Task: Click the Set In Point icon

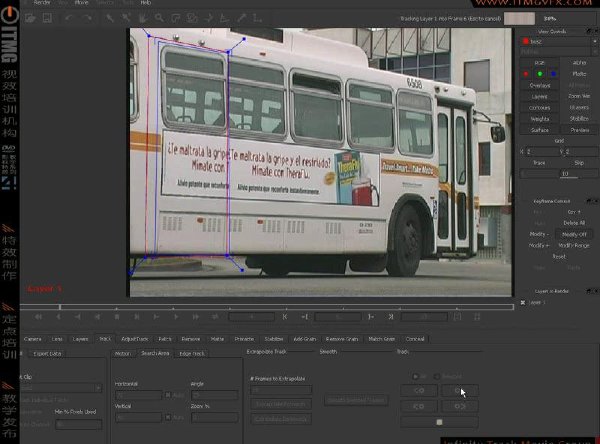Action: (x=305, y=317)
